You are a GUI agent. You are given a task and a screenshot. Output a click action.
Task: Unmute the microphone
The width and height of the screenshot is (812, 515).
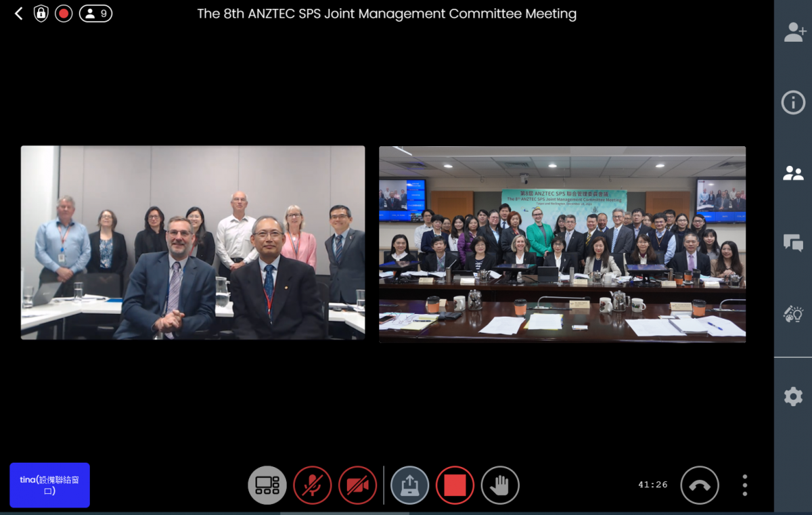point(312,485)
